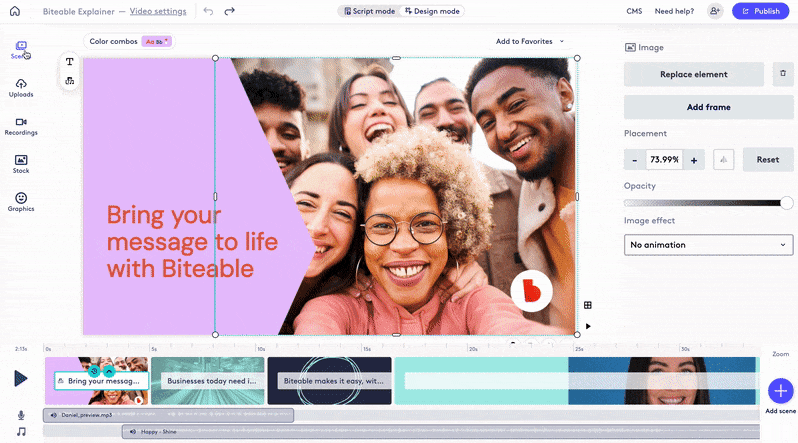Open the Graphics panel

[21, 201]
